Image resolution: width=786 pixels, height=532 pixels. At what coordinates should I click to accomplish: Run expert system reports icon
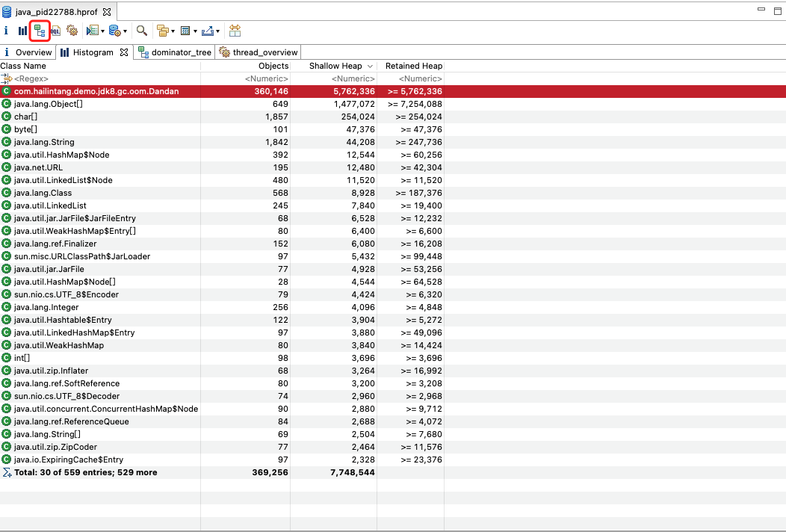click(92, 31)
